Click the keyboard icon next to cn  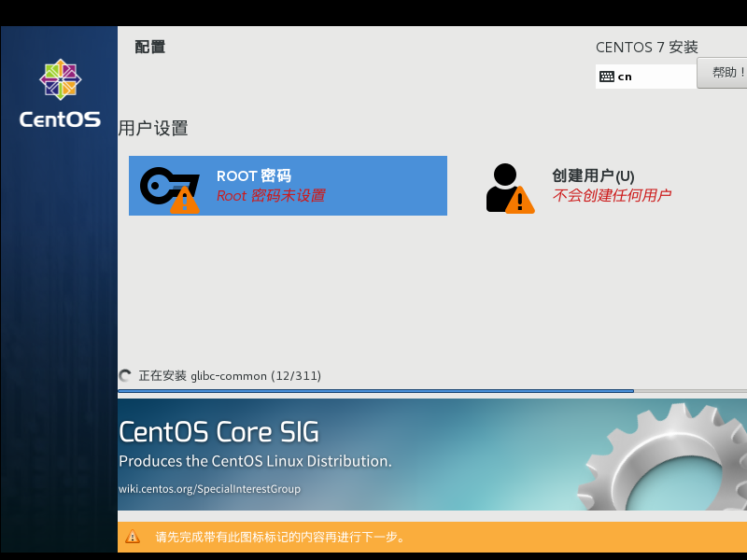click(x=606, y=77)
